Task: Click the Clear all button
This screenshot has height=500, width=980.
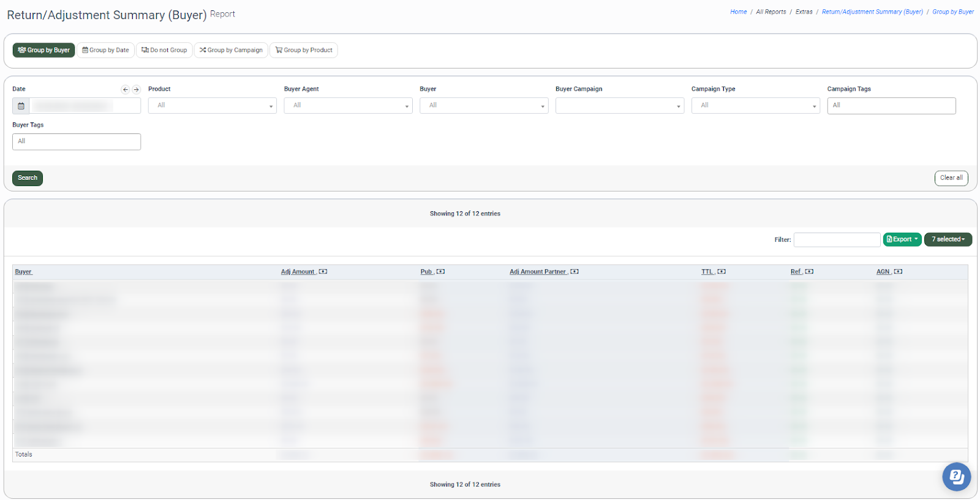Action: click(x=951, y=178)
